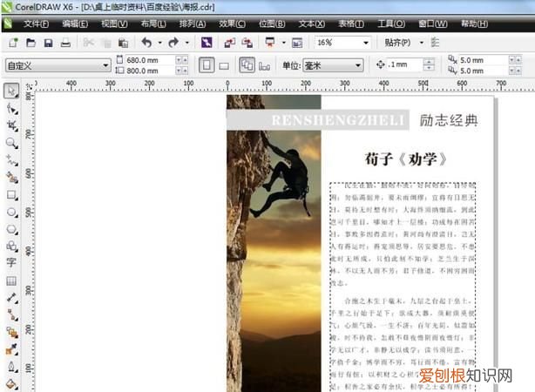
Task: Apply layout to all pages
Action: [x=247, y=65]
